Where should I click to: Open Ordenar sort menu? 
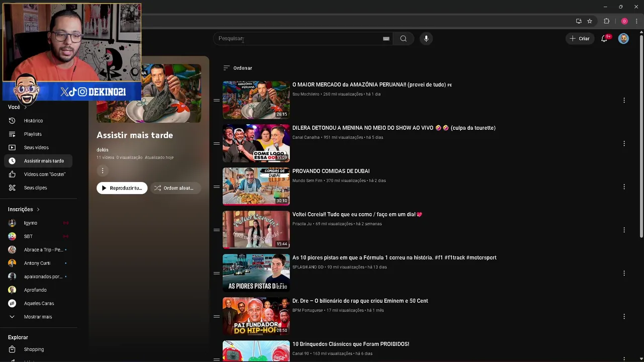pyautogui.click(x=237, y=68)
